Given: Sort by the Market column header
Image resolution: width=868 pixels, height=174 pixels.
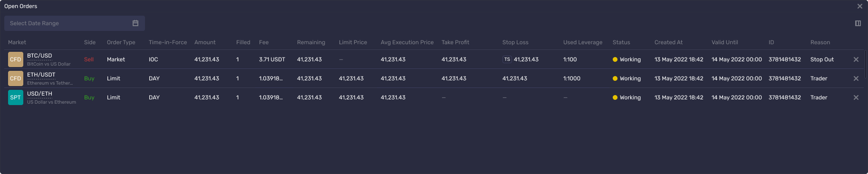Looking at the screenshot, I should pos(17,42).
